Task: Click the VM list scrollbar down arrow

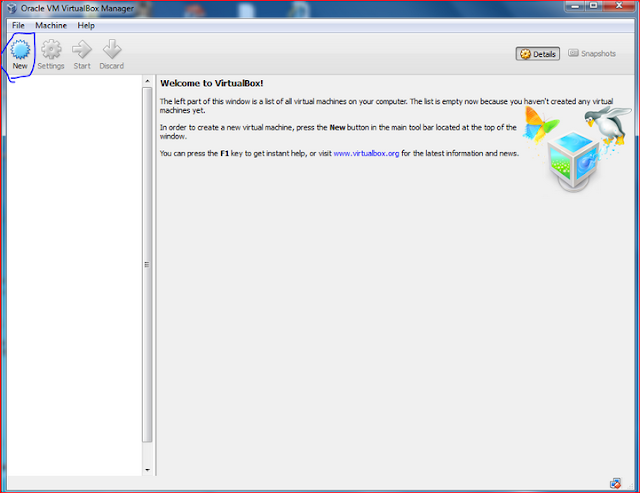Action: tap(147, 470)
